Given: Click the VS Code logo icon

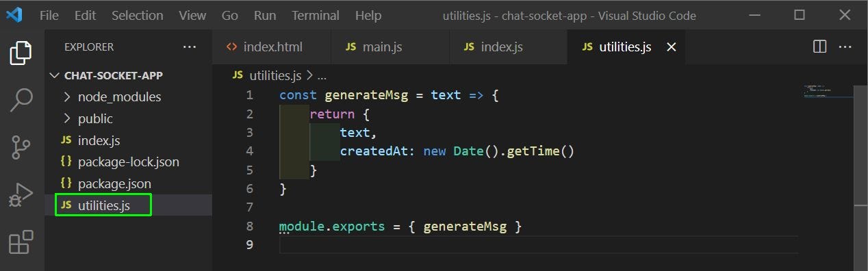Looking at the screenshot, I should tap(14, 15).
